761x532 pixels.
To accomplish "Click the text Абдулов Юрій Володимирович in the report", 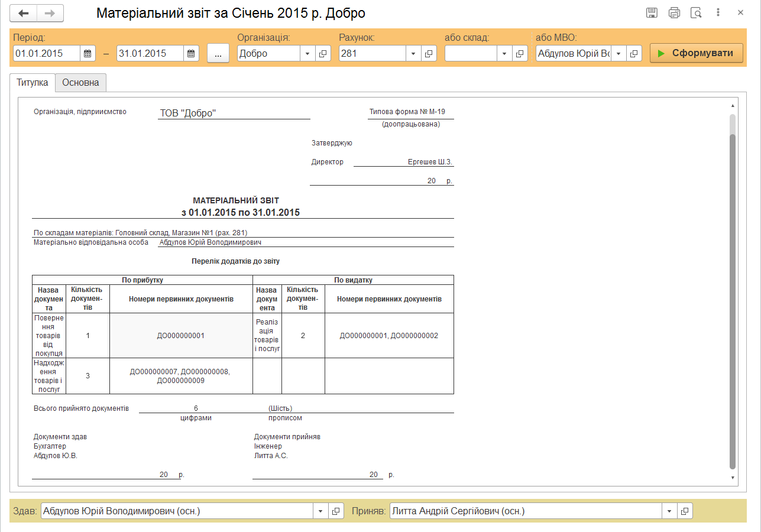I will point(211,242).
